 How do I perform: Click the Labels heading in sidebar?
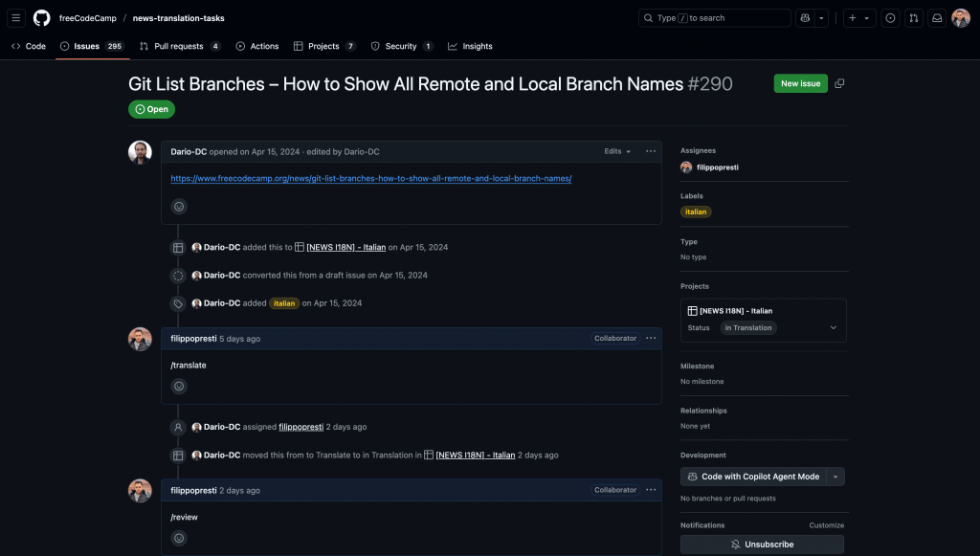point(692,196)
